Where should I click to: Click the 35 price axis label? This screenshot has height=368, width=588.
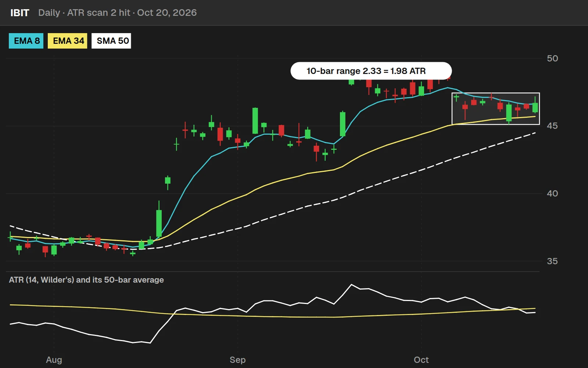click(552, 261)
